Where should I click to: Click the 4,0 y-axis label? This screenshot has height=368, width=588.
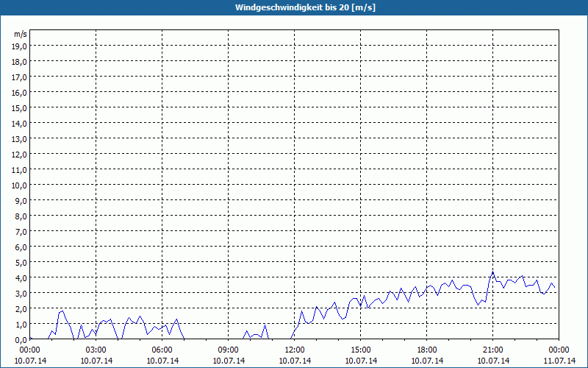point(21,278)
